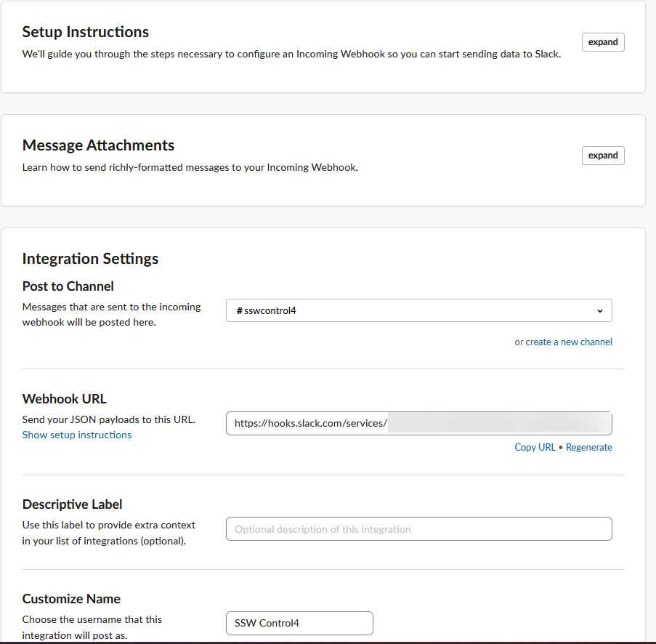Click the Customize Name field with SSW Control4

pos(299,623)
